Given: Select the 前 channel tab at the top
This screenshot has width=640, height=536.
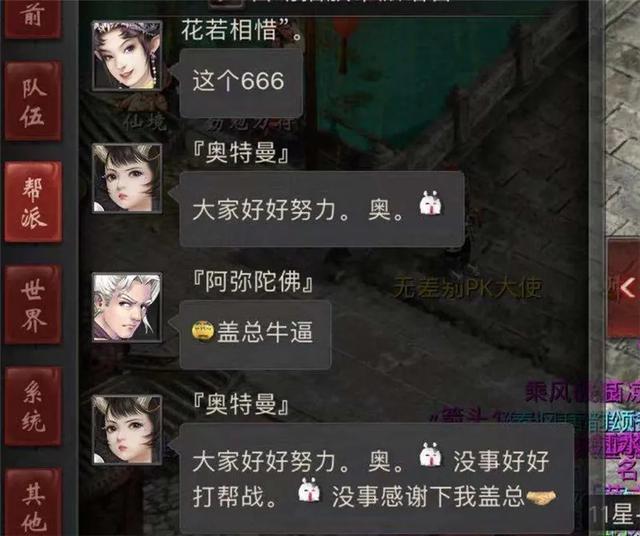Looking at the screenshot, I should tap(33, 18).
